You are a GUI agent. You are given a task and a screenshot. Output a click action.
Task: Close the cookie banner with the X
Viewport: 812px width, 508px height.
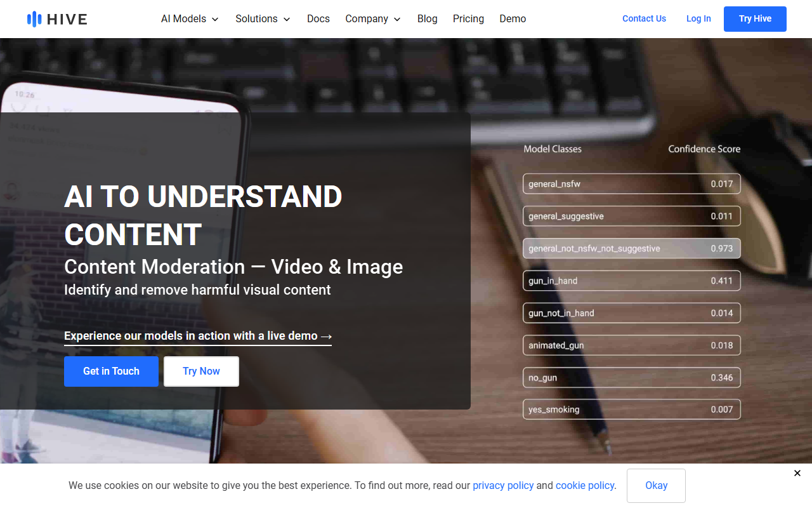click(797, 473)
